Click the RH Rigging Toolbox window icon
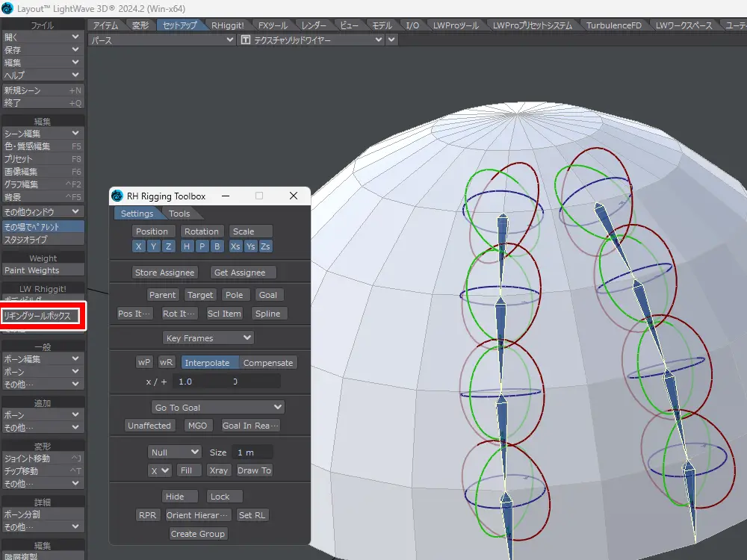Screen dimensions: 747x560 coord(117,196)
